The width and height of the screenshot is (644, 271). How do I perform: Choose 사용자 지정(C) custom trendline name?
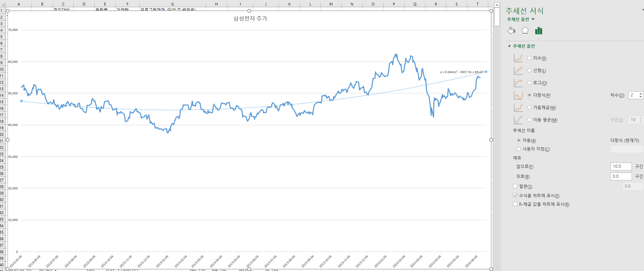tap(519, 149)
